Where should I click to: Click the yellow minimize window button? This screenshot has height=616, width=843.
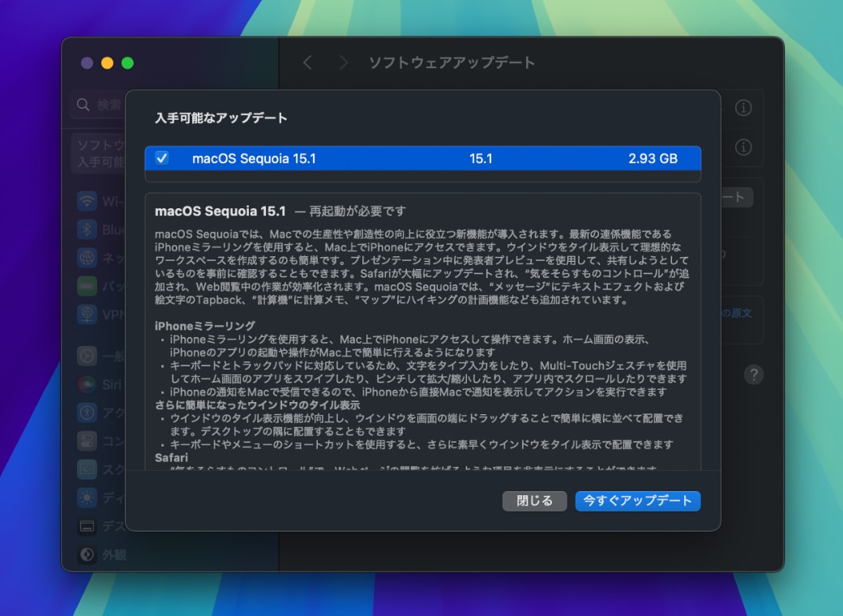[108, 63]
